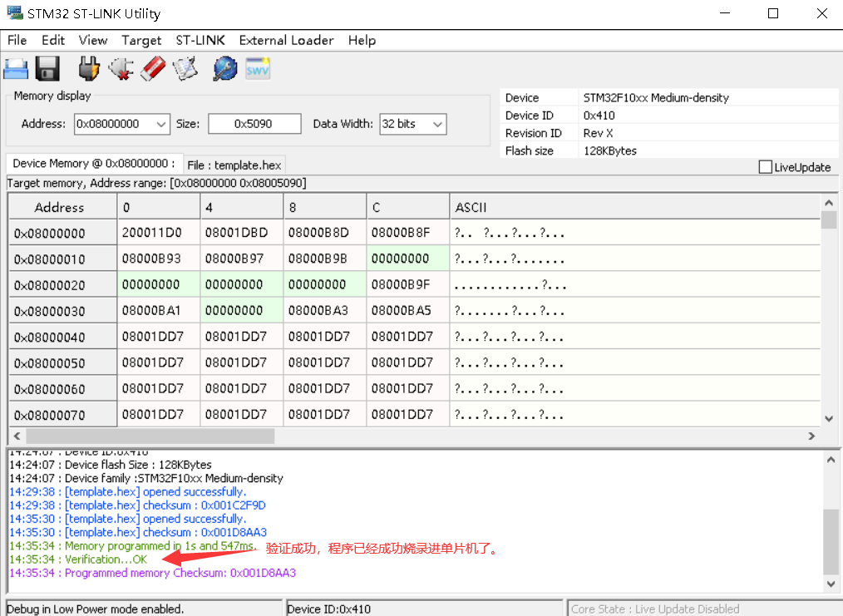The image size is (843, 616).
Task: Click the ASCII column header
Action: coord(635,207)
